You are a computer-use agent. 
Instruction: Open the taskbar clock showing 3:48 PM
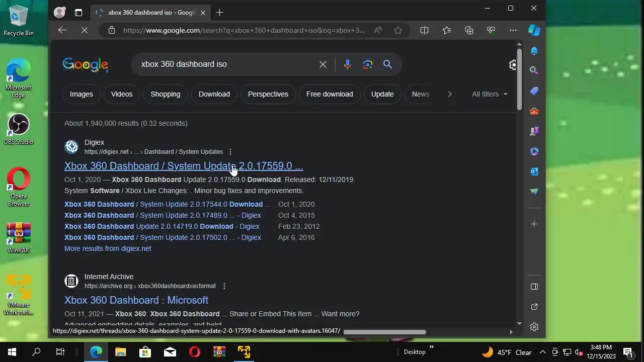click(601, 352)
